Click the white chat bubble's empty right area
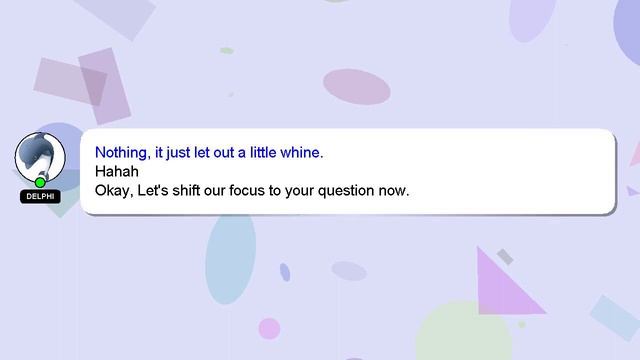 [510, 171]
